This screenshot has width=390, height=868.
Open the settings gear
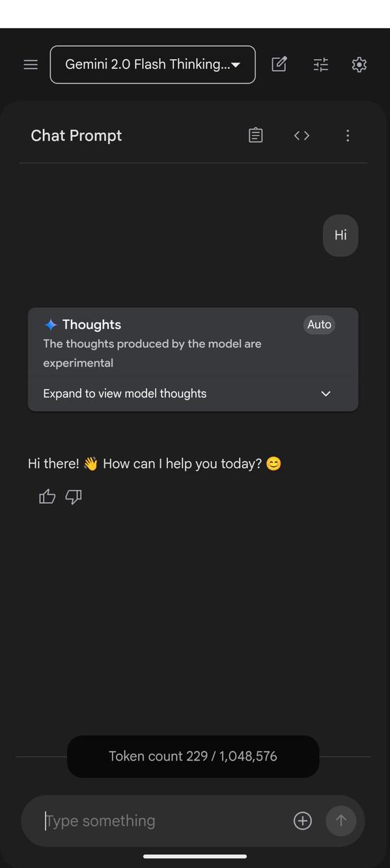click(x=359, y=64)
